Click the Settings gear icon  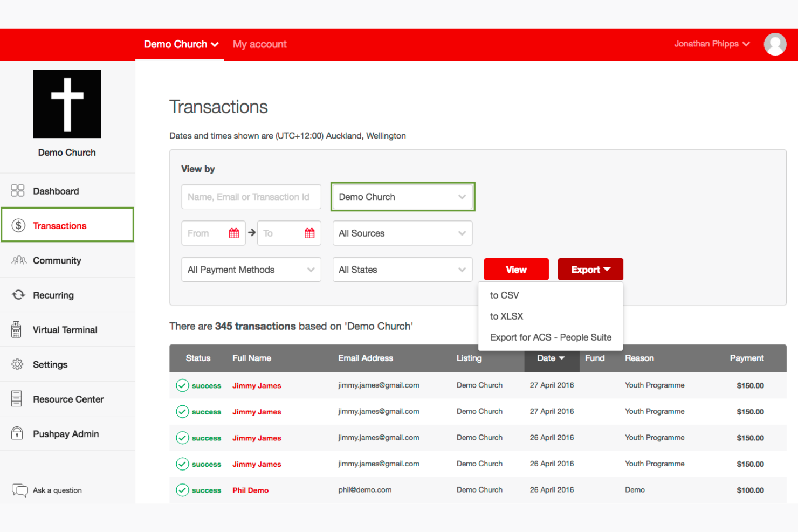click(17, 364)
